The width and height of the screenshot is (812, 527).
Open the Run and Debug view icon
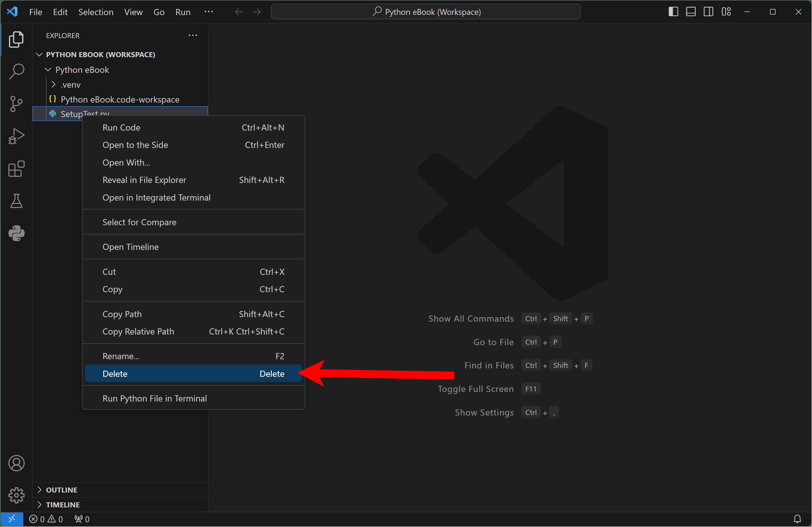point(16,136)
